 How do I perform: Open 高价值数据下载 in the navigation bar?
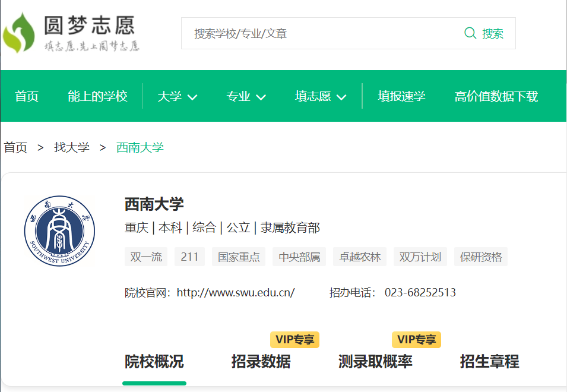point(496,96)
